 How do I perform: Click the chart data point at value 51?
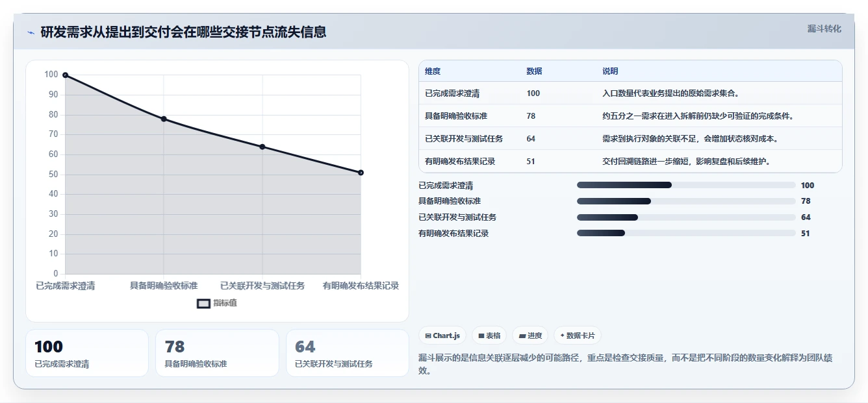[361, 173]
